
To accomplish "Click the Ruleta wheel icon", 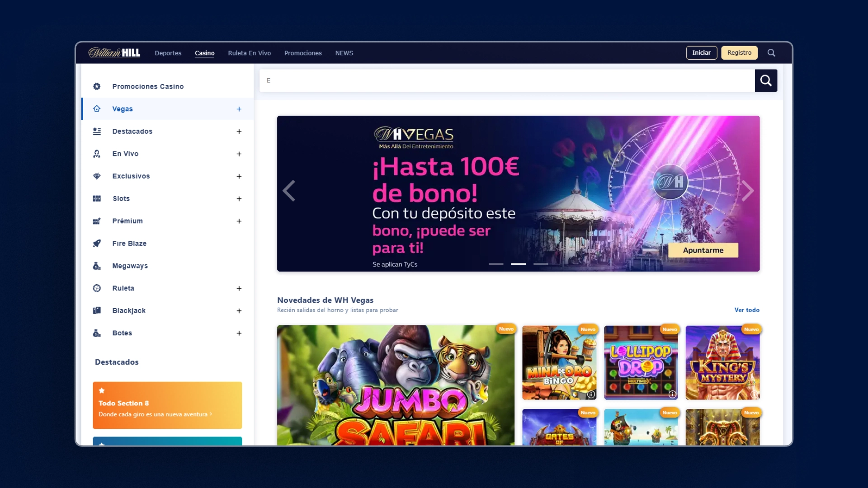I will [x=97, y=288].
